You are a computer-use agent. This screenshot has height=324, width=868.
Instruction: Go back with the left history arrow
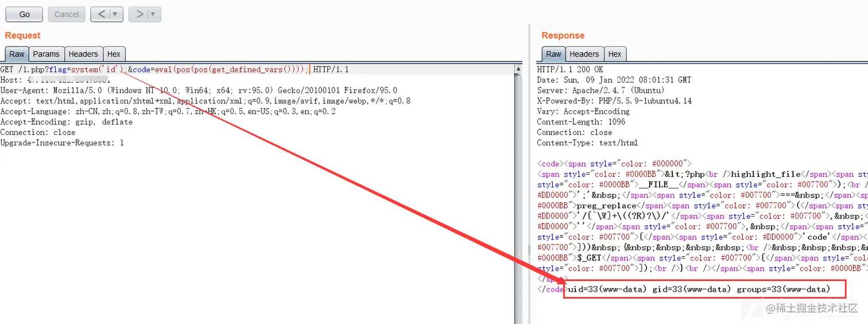(x=101, y=14)
